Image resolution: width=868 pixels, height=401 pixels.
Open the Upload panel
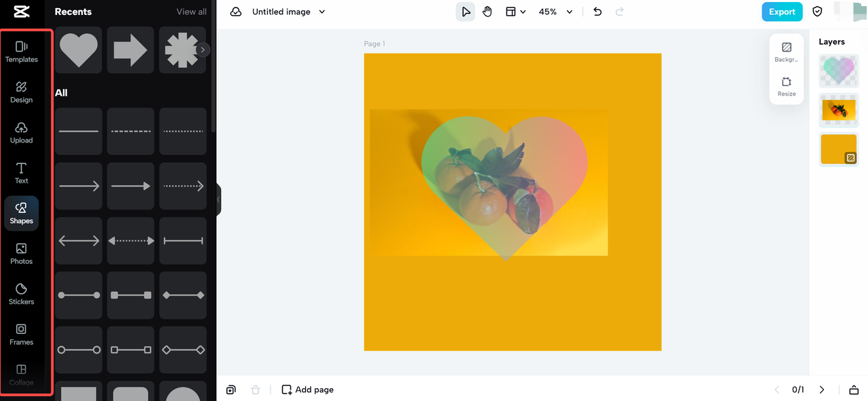click(x=21, y=133)
